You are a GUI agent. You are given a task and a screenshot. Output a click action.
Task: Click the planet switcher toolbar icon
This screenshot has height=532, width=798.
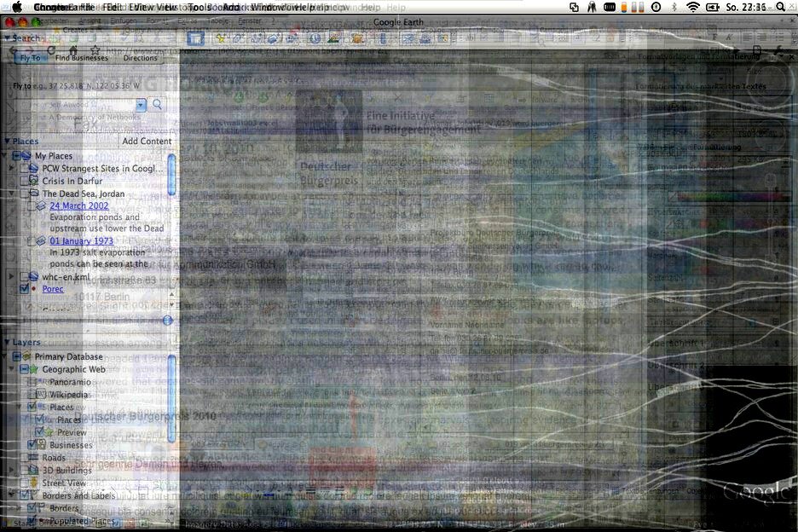(x=356, y=38)
